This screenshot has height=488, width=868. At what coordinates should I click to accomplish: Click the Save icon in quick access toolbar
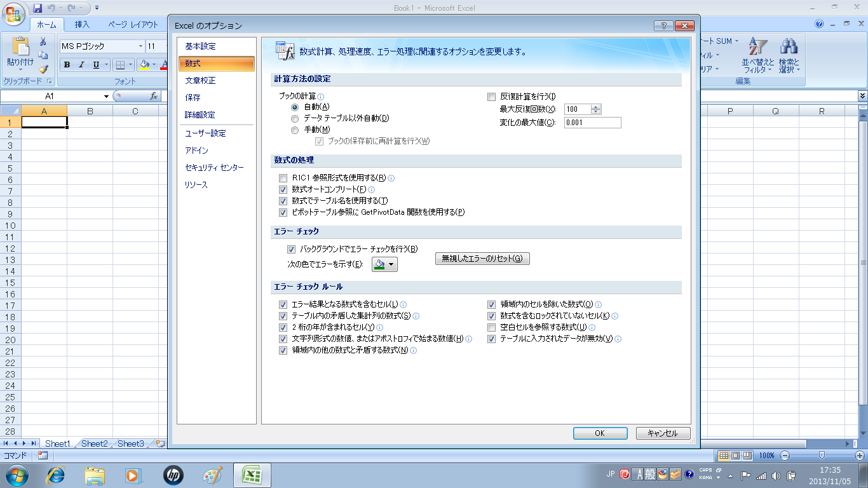(37, 8)
